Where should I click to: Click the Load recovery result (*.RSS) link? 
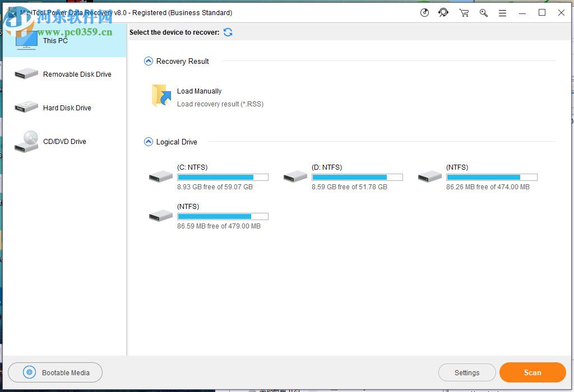pos(220,104)
